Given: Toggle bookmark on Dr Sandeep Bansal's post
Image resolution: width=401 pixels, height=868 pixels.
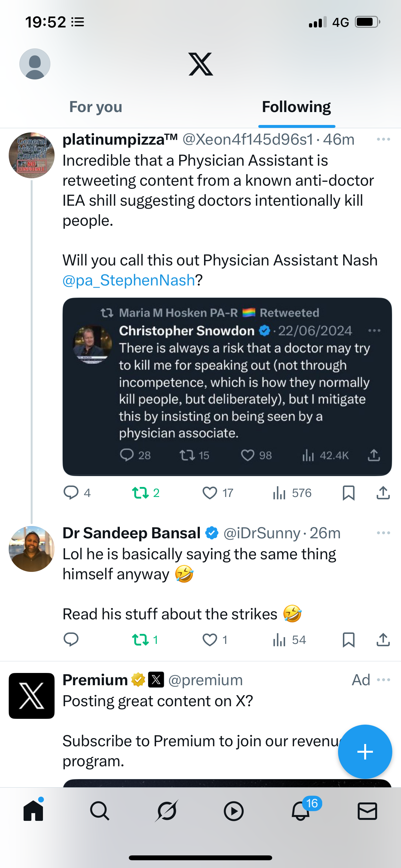Looking at the screenshot, I should click(x=348, y=640).
